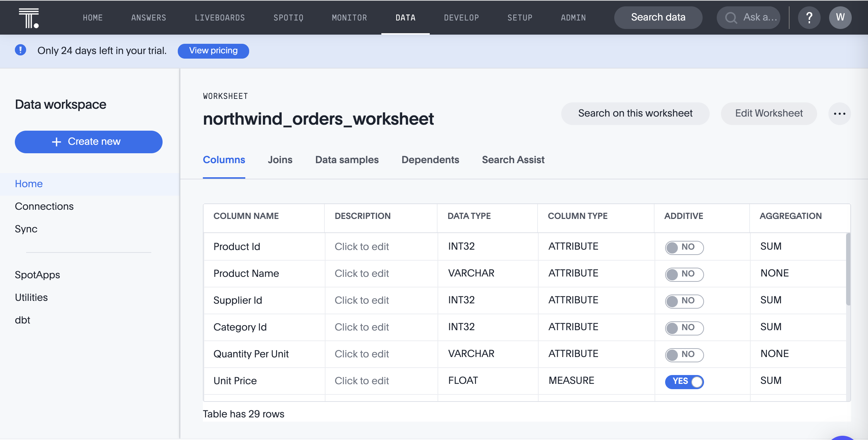Toggle Additive switch for Quantity Per Unit
The width and height of the screenshot is (868, 440).
pos(684,355)
